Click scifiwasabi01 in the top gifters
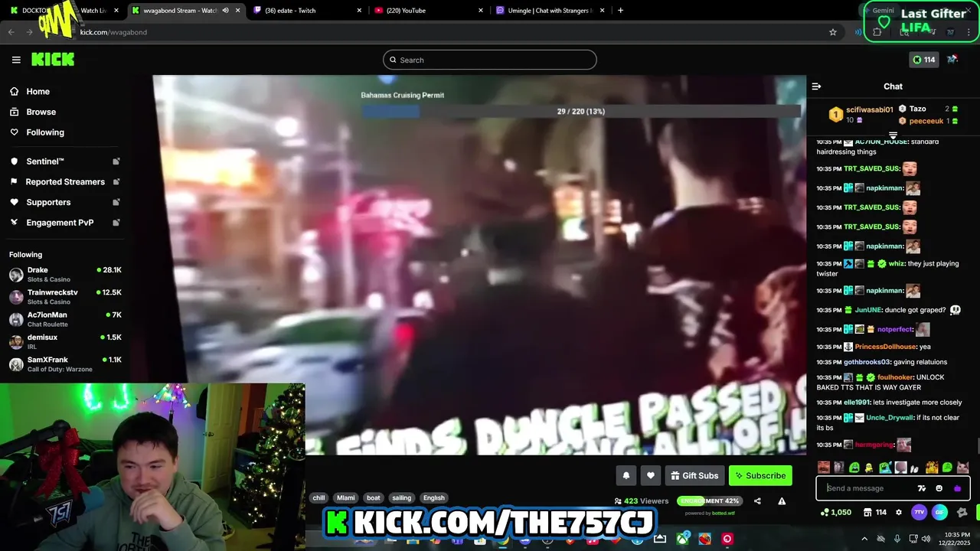980x551 pixels. (870, 109)
